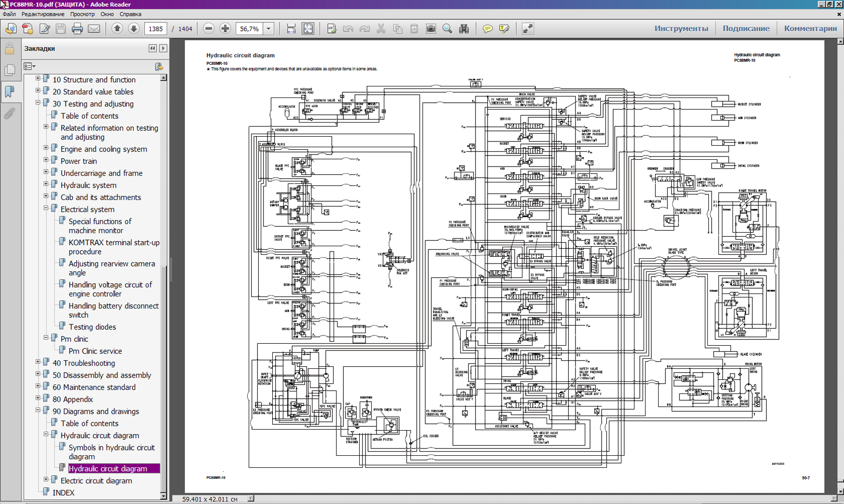Collapse the 'Electrical system' bookmark
This screenshot has width=844, height=504.
(46, 209)
